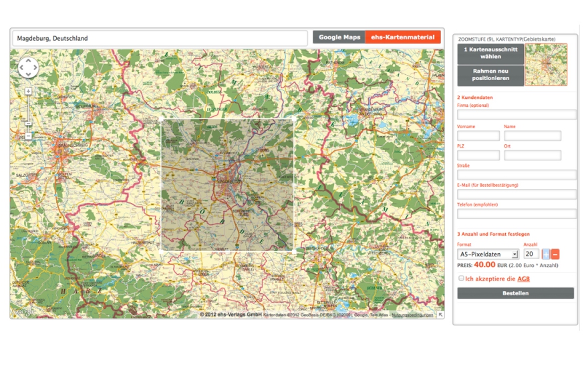This screenshot has width=588, height=374.
Task: Click the zoom slider handle on the map
Action: [x=28, y=124]
